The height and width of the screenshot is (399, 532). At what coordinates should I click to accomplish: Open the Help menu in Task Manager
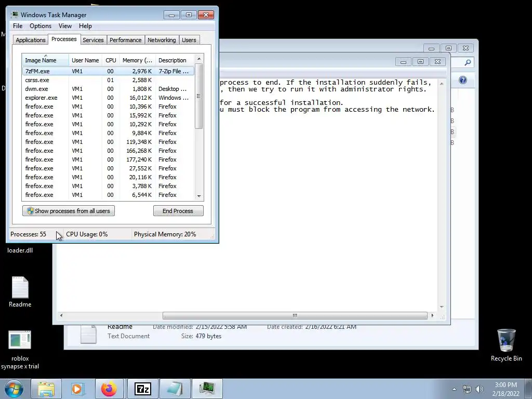tap(85, 26)
